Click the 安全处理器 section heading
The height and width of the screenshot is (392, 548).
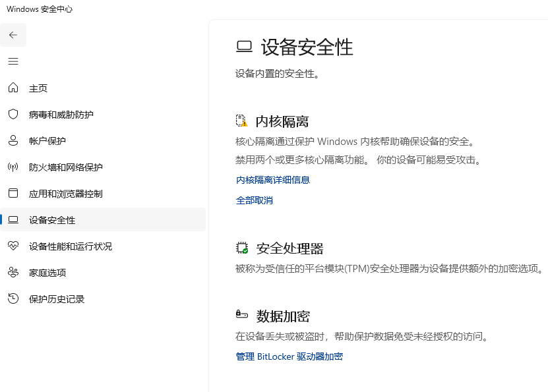pos(289,249)
